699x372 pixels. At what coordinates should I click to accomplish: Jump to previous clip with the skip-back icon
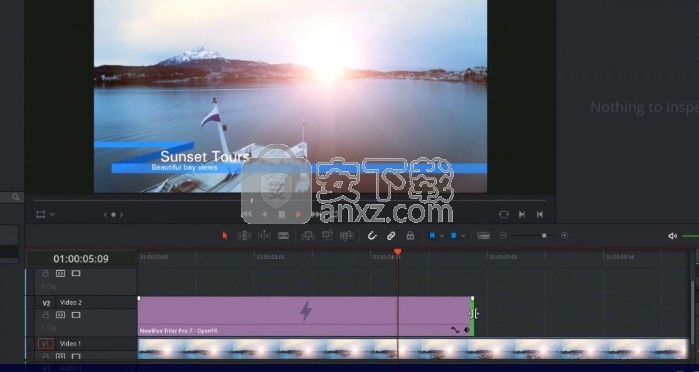[540, 215]
